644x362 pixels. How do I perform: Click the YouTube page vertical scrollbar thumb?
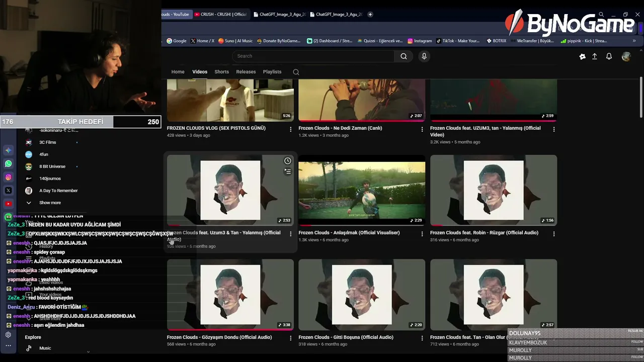[640, 98]
